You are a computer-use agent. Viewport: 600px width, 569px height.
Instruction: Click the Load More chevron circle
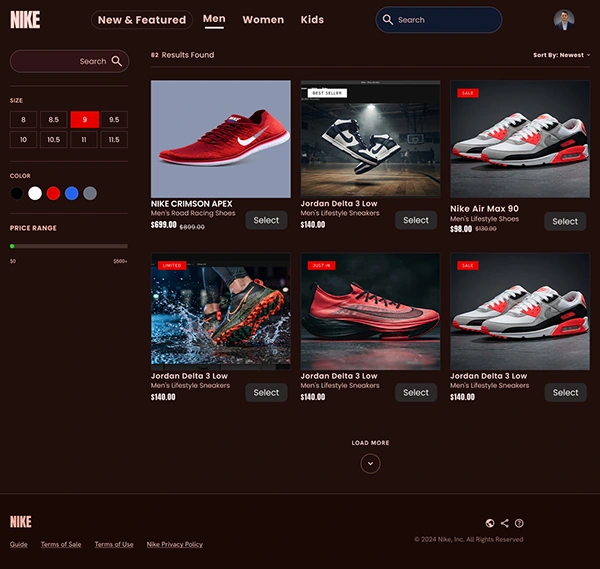pyautogui.click(x=370, y=463)
